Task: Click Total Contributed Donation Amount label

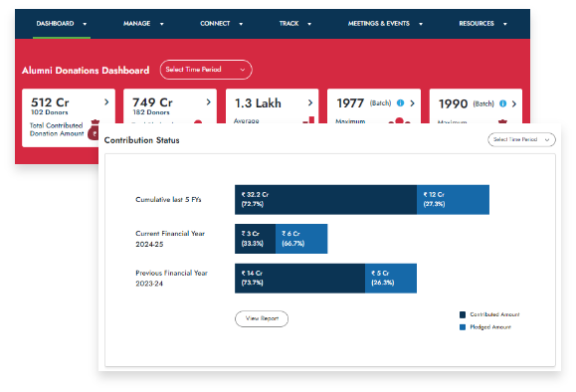Action: (x=57, y=129)
